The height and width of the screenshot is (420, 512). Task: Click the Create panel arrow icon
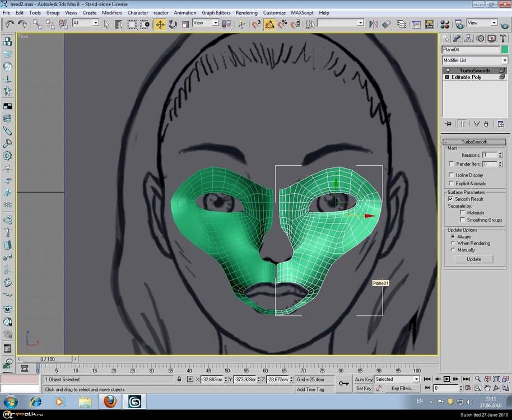pos(446,38)
